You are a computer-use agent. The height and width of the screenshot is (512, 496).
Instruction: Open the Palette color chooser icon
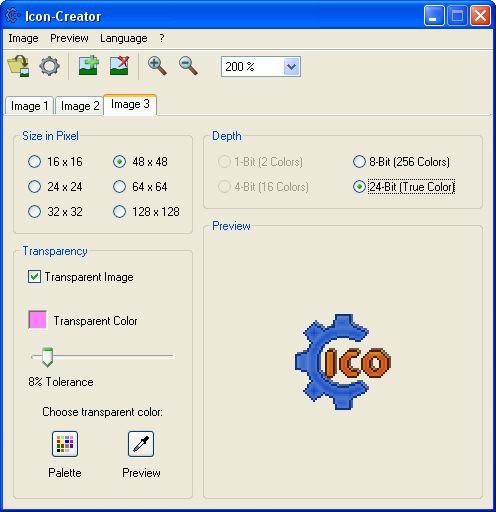coord(65,444)
